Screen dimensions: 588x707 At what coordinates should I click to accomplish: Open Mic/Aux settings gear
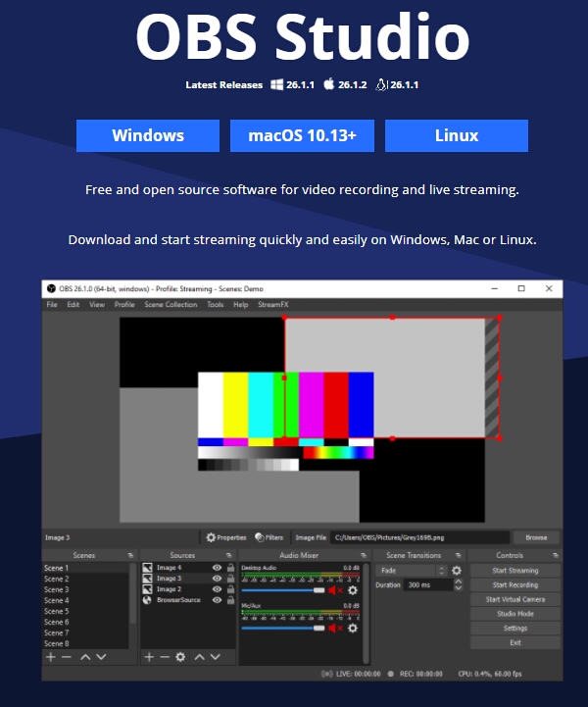coord(353,629)
